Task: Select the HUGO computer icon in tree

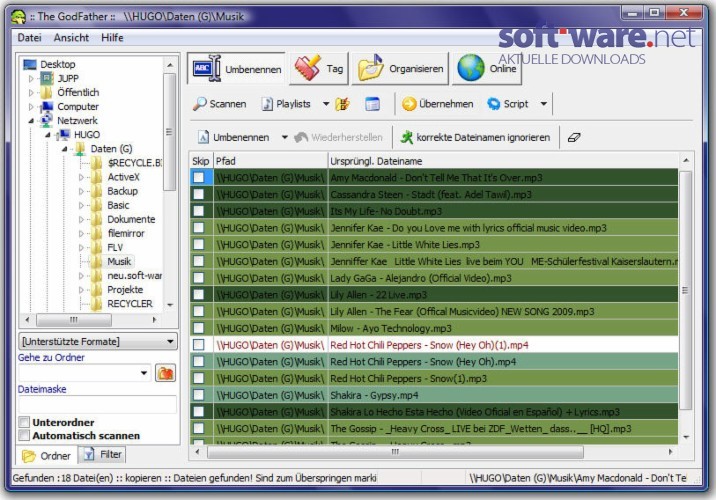Action: [63, 134]
